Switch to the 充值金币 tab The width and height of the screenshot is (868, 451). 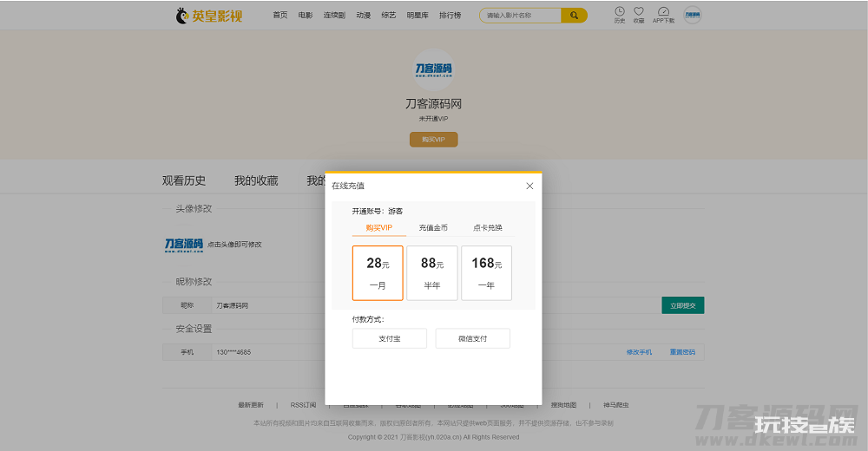click(x=433, y=228)
